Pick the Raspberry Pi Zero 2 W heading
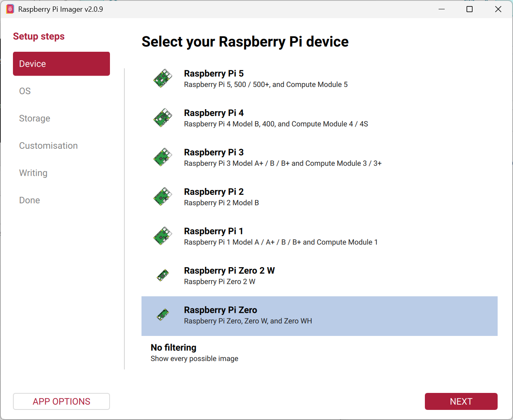This screenshot has width=513, height=420. click(229, 270)
